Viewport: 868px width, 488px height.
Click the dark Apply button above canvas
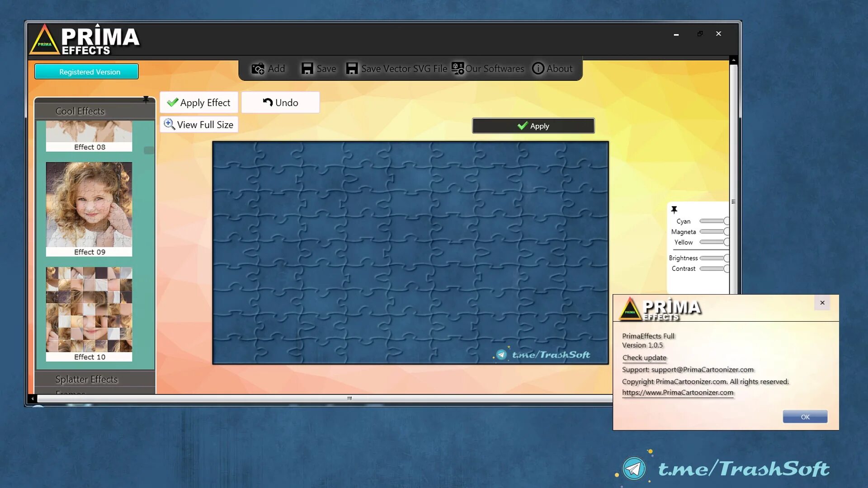tap(533, 126)
